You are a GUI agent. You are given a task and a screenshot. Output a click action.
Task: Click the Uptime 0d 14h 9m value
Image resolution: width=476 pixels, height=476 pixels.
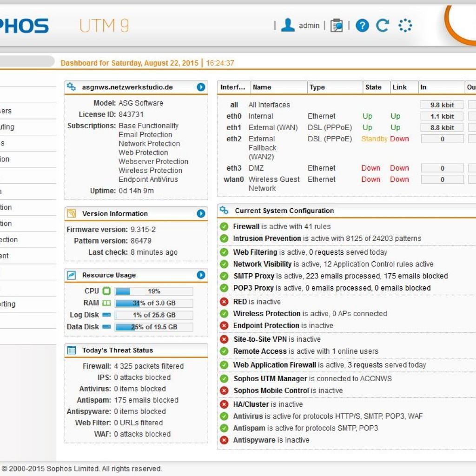136,191
